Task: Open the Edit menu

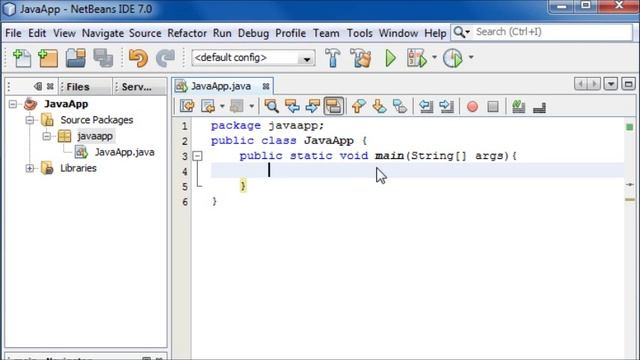Action: (37, 33)
